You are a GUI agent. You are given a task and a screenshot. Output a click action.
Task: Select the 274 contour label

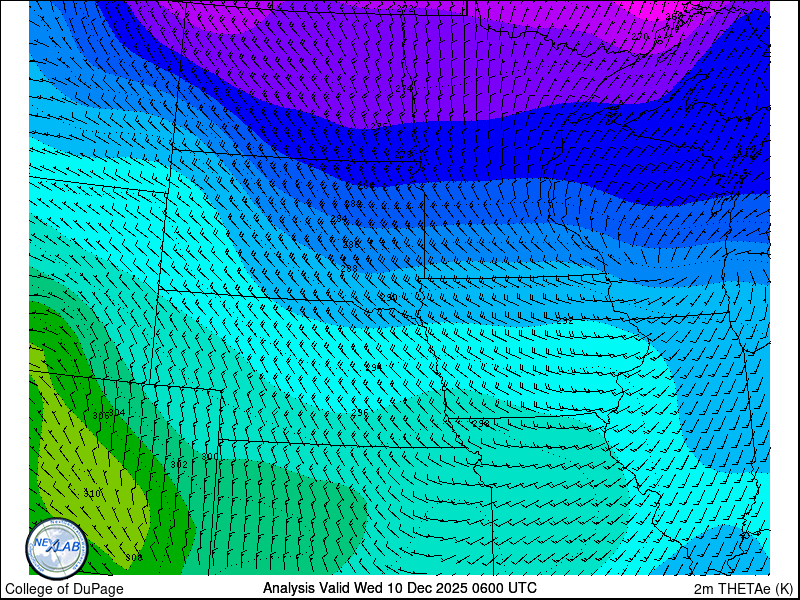pos(404,89)
